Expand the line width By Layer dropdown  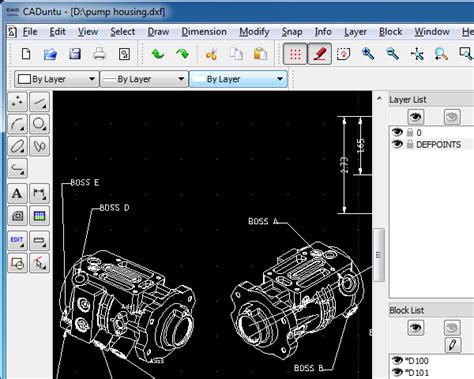pyautogui.click(x=144, y=79)
